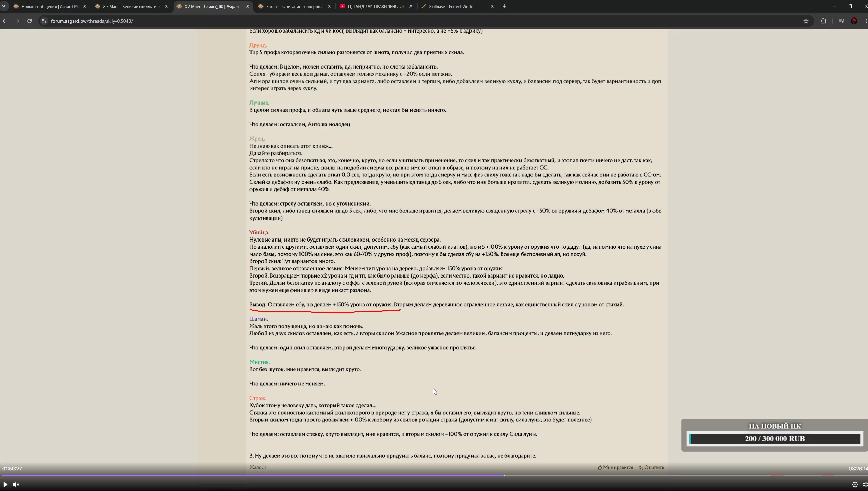Play the paused video
Screen dimensions: 868x491
point(5,484)
